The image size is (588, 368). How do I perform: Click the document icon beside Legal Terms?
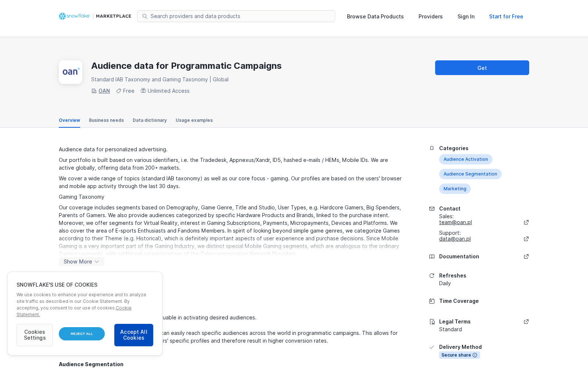[432, 322]
